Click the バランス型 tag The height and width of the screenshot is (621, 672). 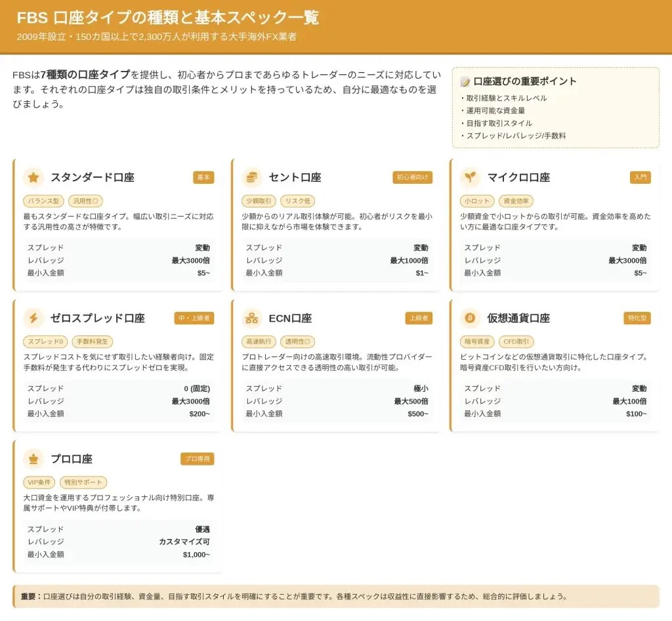tap(43, 201)
